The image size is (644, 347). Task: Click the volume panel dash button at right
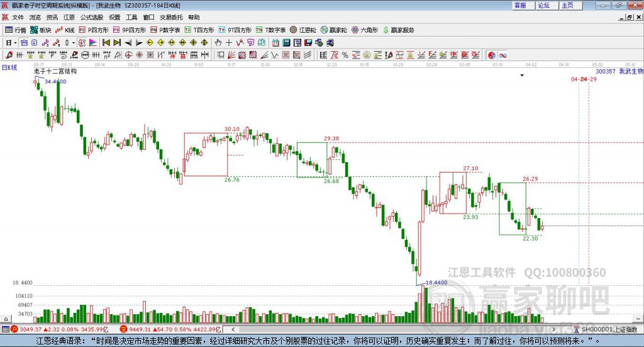pos(638,319)
